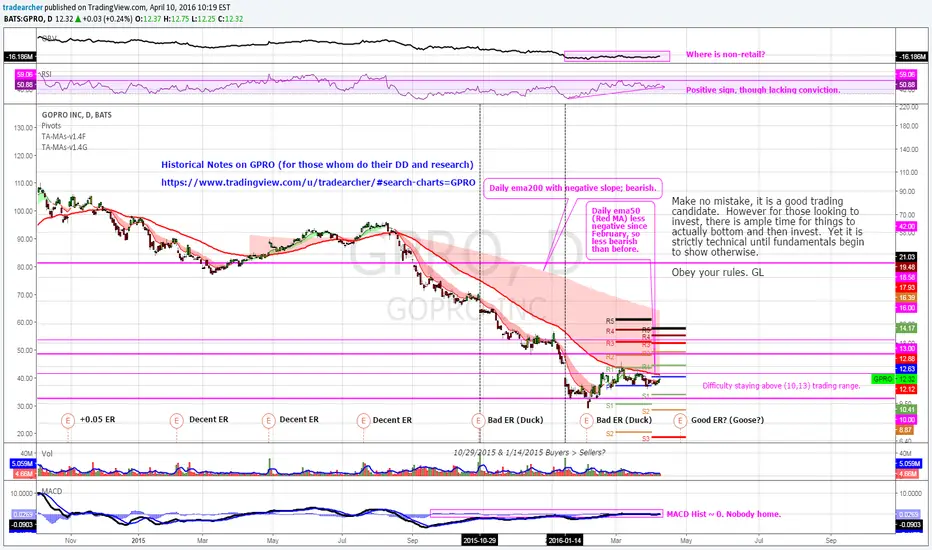The height and width of the screenshot is (550, 932).
Task: Click the green GPRO price tag
Action: (x=883, y=379)
